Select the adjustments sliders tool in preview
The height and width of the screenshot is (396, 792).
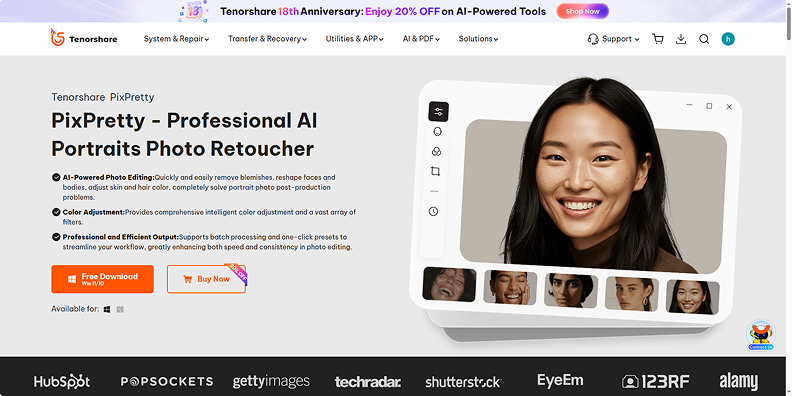pos(438,112)
